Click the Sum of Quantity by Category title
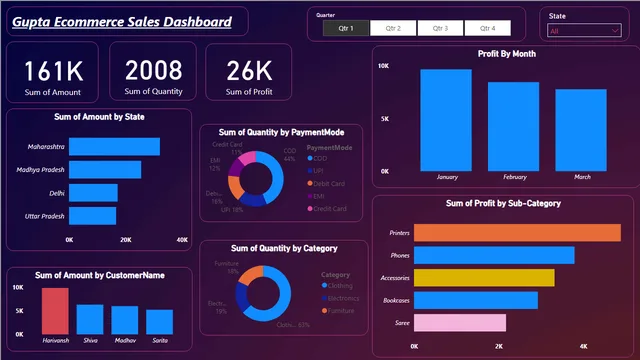The height and width of the screenshot is (360, 640). tap(284, 248)
